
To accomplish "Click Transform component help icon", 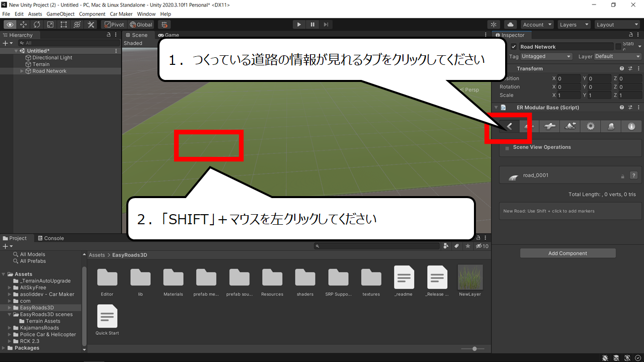I will pyautogui.click(x=622, y=68).
